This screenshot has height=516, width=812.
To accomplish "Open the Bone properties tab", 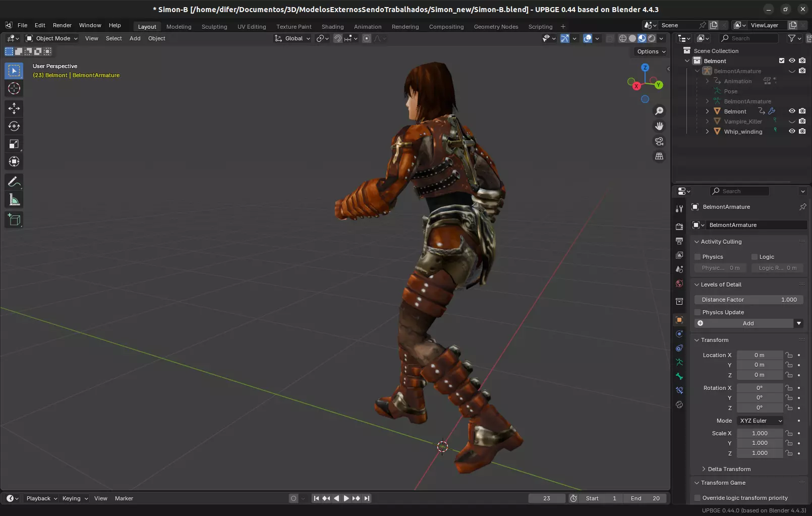I will pos(679,376).
